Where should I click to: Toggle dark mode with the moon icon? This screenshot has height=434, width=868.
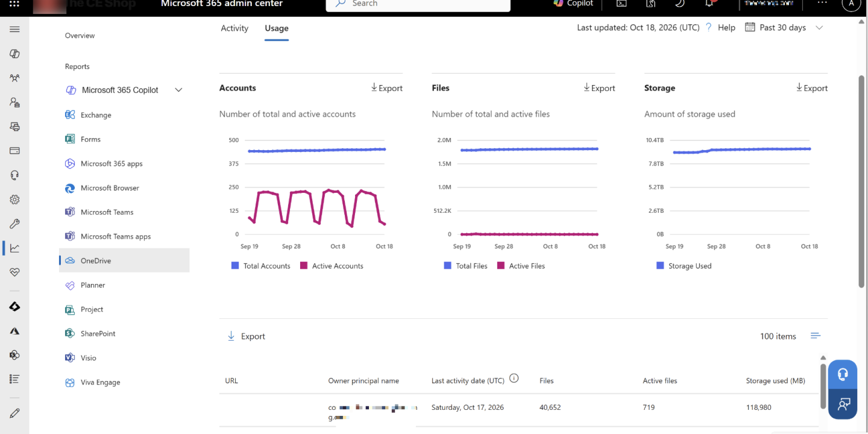point(679,4)
